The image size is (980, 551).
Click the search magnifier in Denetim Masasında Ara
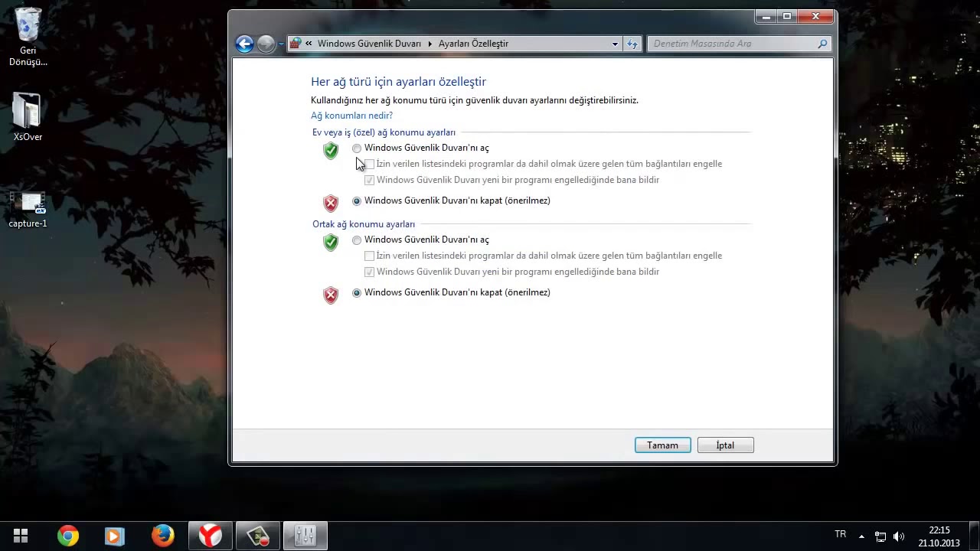click(822, 44)
